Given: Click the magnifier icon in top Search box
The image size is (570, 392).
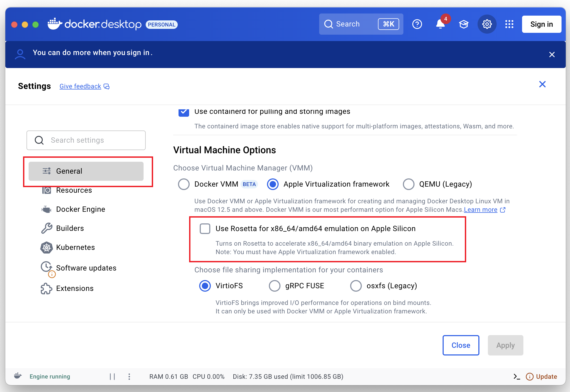Looking at the screenshot, I should (x=328, y=24).
